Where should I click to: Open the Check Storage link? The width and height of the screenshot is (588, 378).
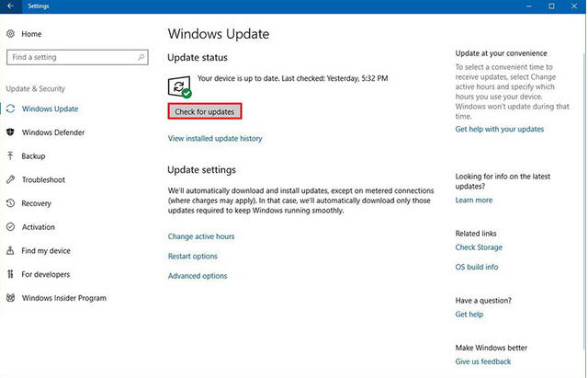[x=479, y=247]
